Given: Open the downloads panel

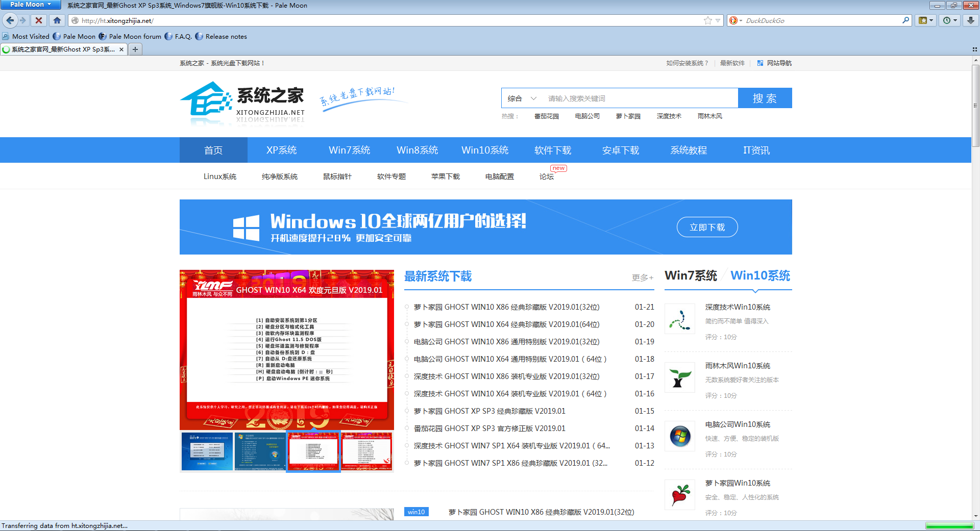Looking at the screenshot, I should (x=971, y=20).
